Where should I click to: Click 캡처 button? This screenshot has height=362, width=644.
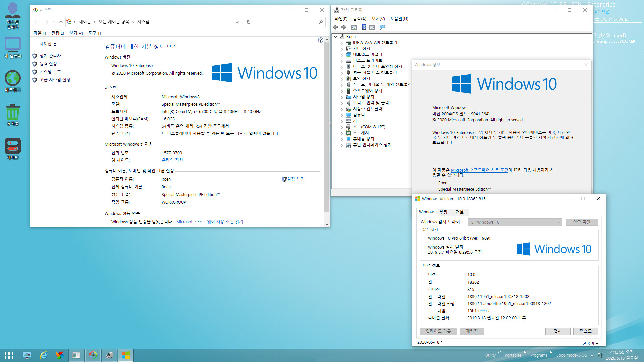click(558, 331)
